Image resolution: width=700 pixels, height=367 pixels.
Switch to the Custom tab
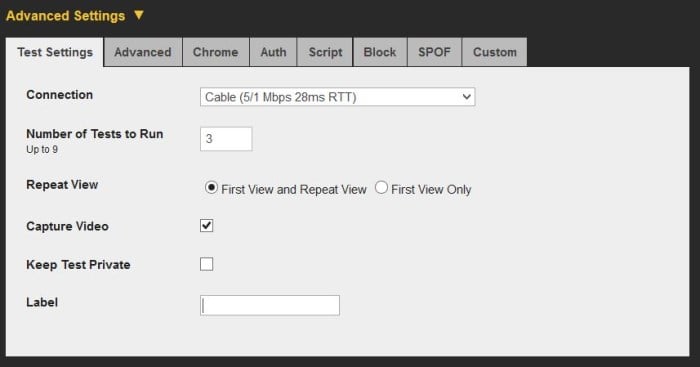[495, 52]
